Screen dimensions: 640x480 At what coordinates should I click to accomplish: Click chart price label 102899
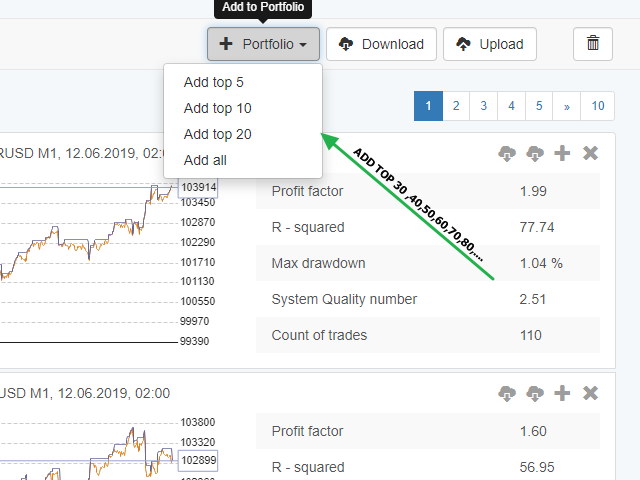198,460
